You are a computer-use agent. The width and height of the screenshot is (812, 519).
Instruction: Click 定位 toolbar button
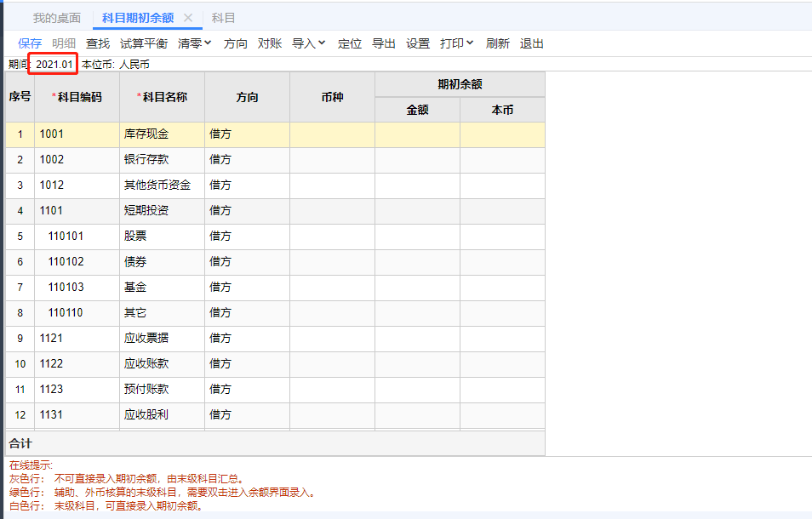tap(350, 43)
